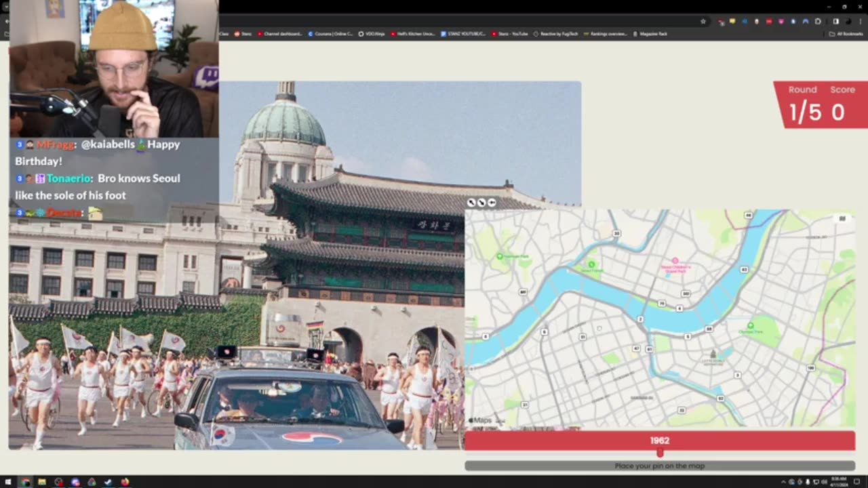The image size is (868, 488).
Task: Open Firefox from the taskbar
Action: coord(125,482)
